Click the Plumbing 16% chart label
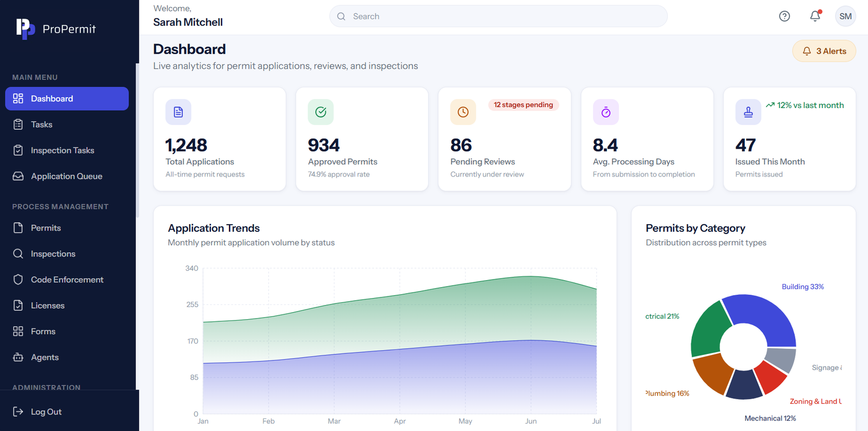The width and height of the screenshot is (868, 431). [x=667, y=394]
